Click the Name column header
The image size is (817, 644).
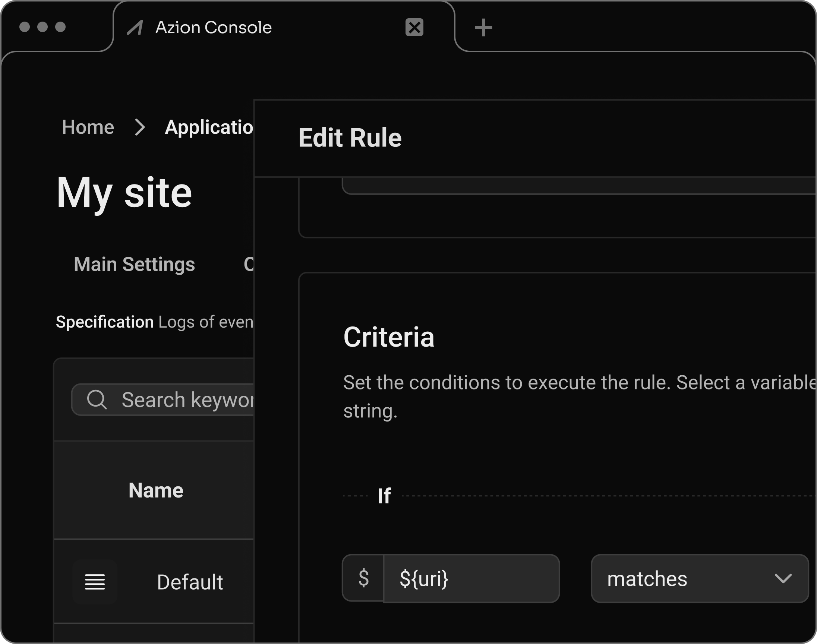(x=156, y=490)
